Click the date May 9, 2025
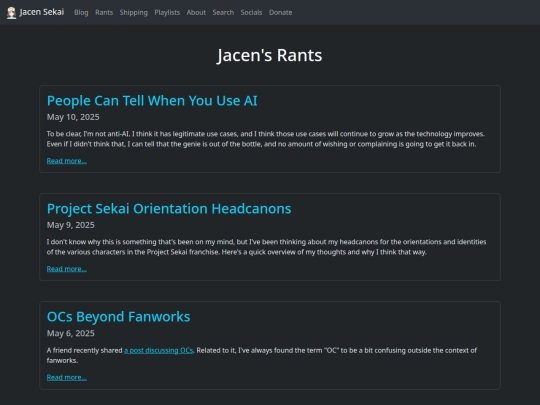 click(71, 225)
